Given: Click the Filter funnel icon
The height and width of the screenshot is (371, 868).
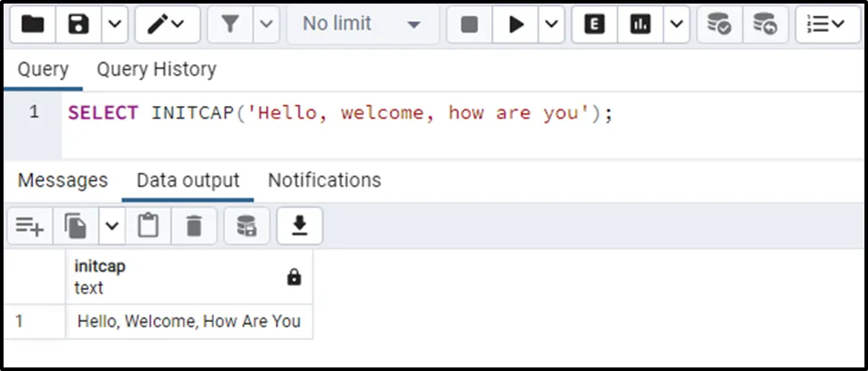Looking at the screenshot, I should click(x=230, y=25).
